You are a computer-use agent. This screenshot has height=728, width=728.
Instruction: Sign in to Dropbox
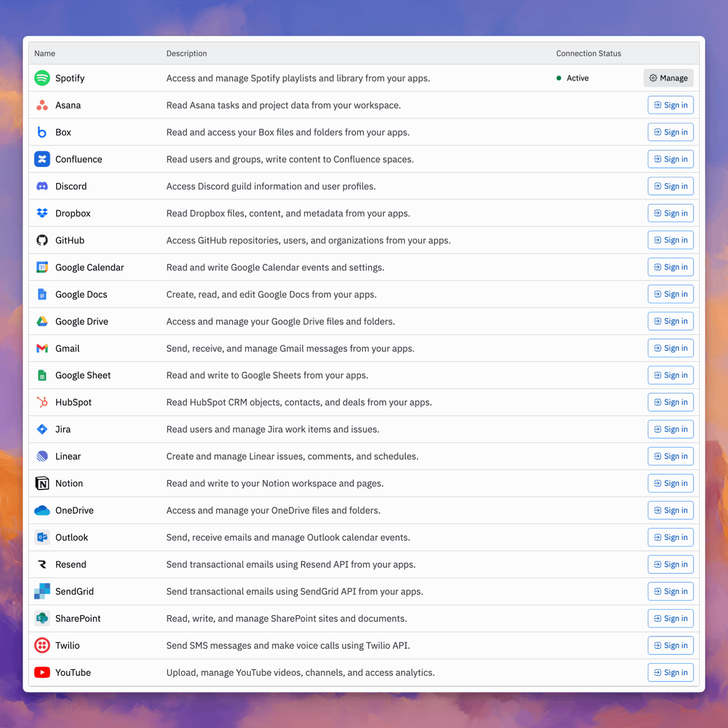[670, 214]
